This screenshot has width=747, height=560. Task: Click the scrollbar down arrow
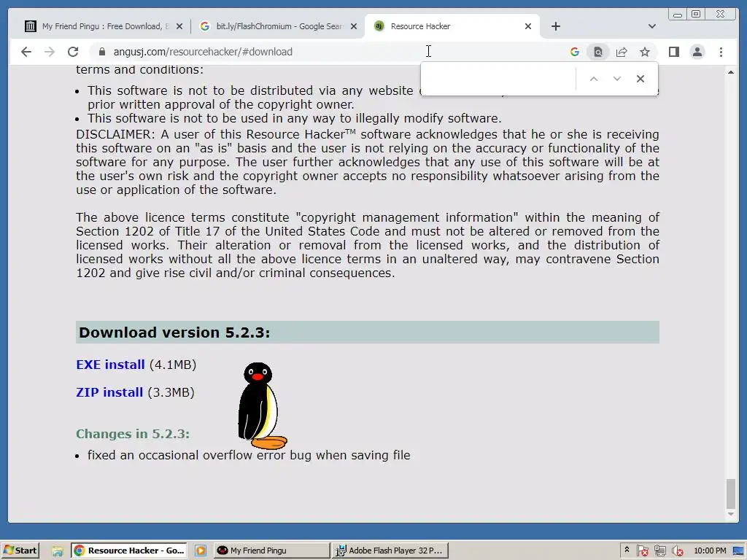(x=731, y=514)
